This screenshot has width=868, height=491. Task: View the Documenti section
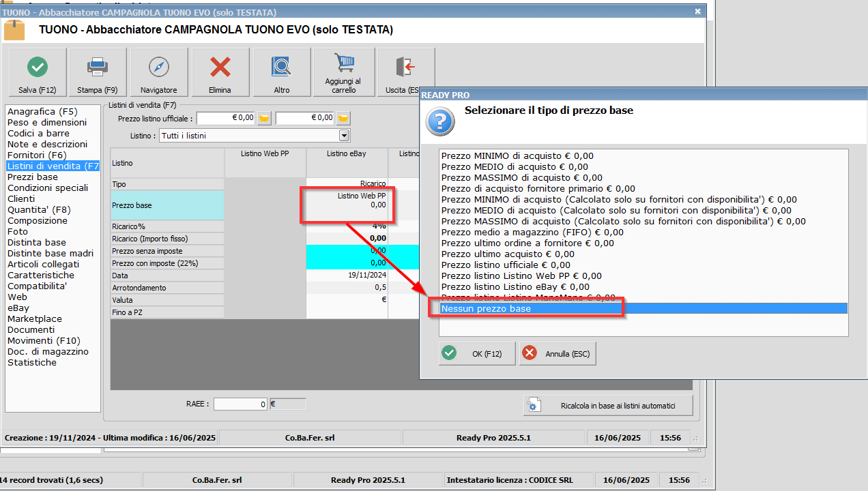31,329
